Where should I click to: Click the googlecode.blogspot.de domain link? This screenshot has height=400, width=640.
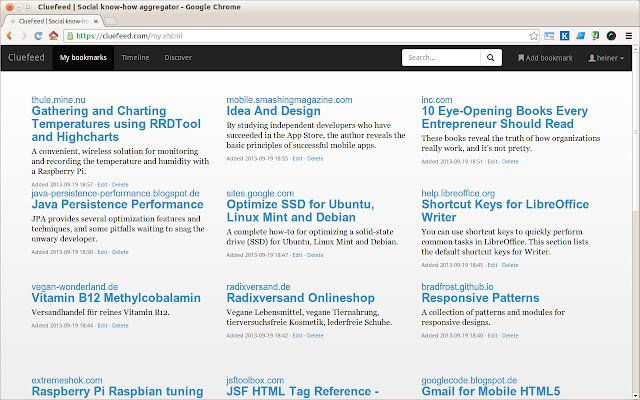click(x=469, y=380)
